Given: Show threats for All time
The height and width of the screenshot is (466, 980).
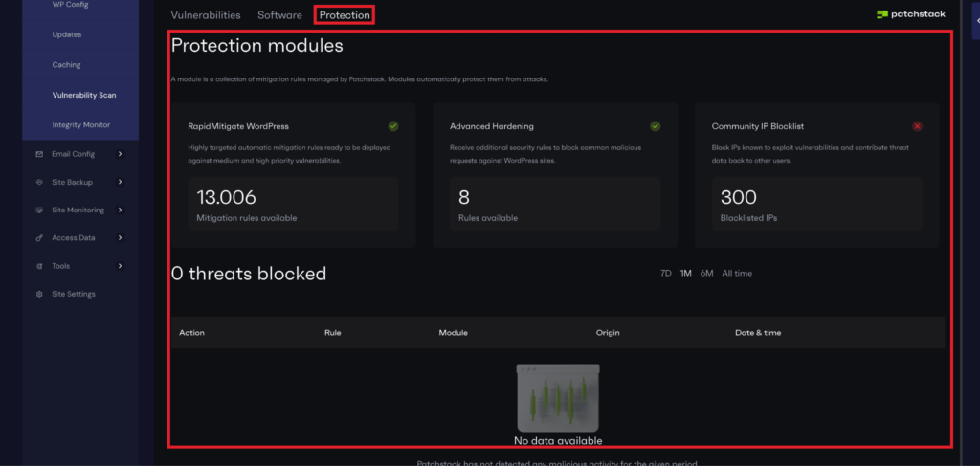Looking at the screenshot, I should 737,274.
